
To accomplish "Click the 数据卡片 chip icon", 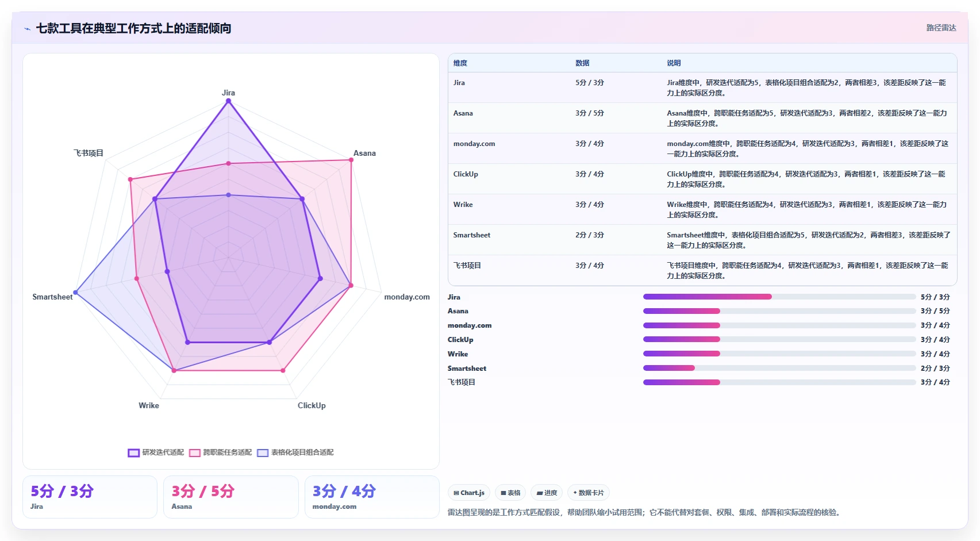I will [575, 493].
